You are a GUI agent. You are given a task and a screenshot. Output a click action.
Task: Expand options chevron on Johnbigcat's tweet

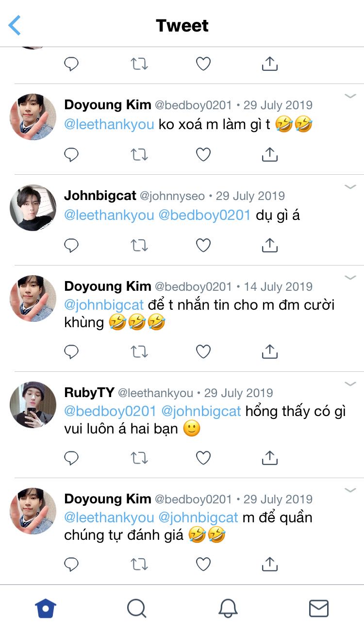click(x=350, y=187)
